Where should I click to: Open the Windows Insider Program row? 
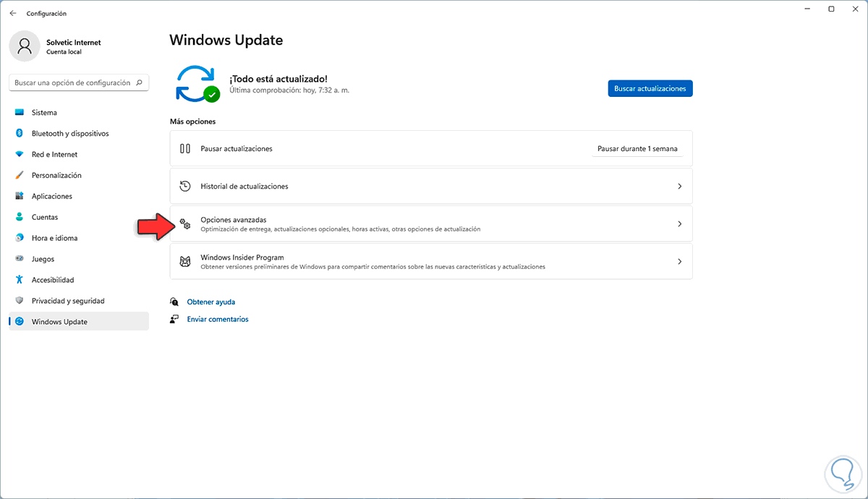point(431,261)
